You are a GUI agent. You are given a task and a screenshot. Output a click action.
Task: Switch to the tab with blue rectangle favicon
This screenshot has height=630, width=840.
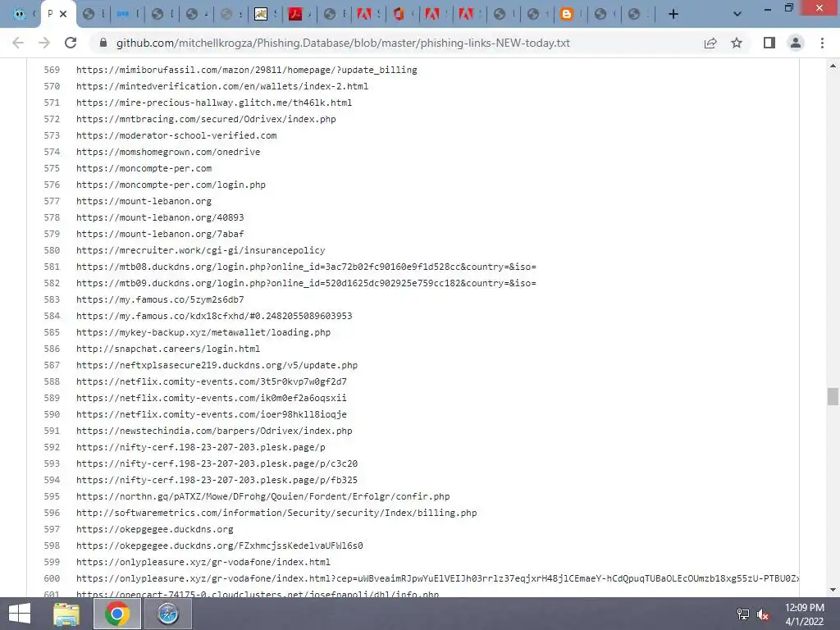123,15
